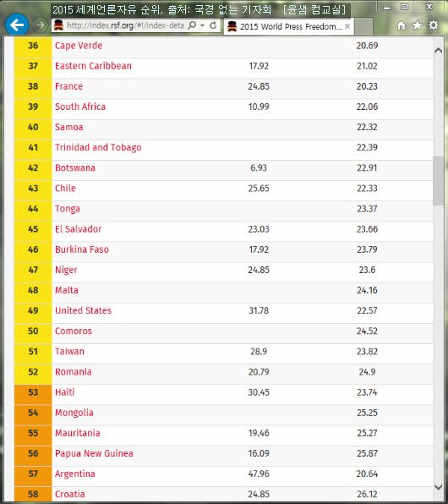Click scrollbar up arrow

tap(439, 50)
